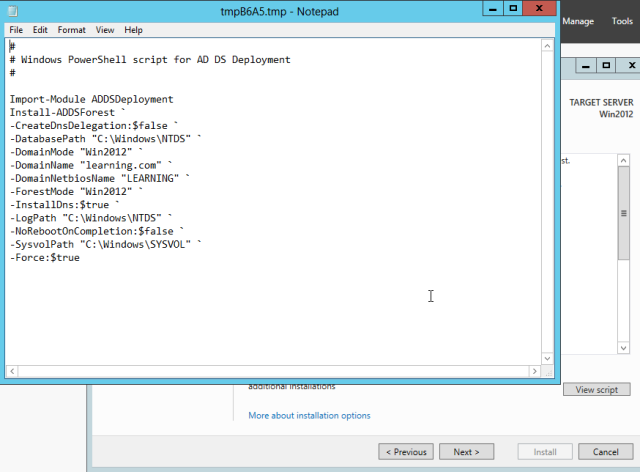Click the -ForestMode "Win2012" line
640x472 pixels.
(76, 191)
